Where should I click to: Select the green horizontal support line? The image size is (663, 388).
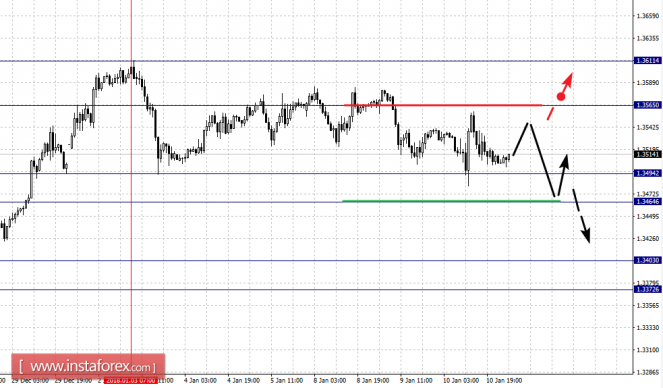452,201
